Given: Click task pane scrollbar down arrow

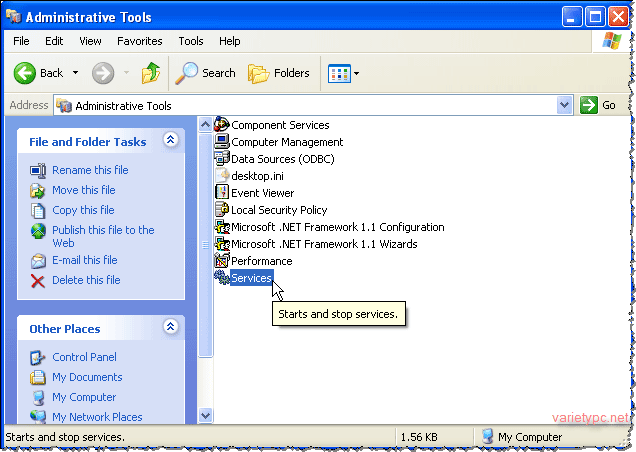Looking at the screenshot, I should 206,415.
